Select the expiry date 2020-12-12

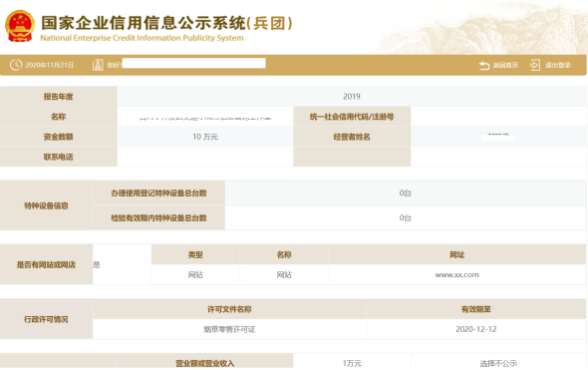[476, 329]
